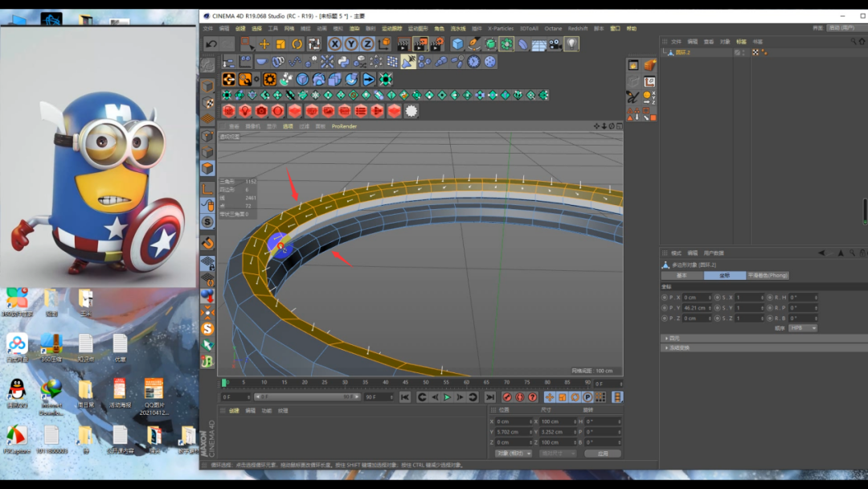The width and height of the screenshot is (868, 489).
Task: Open the Octane menu
Action: click(x=553, y=28)
